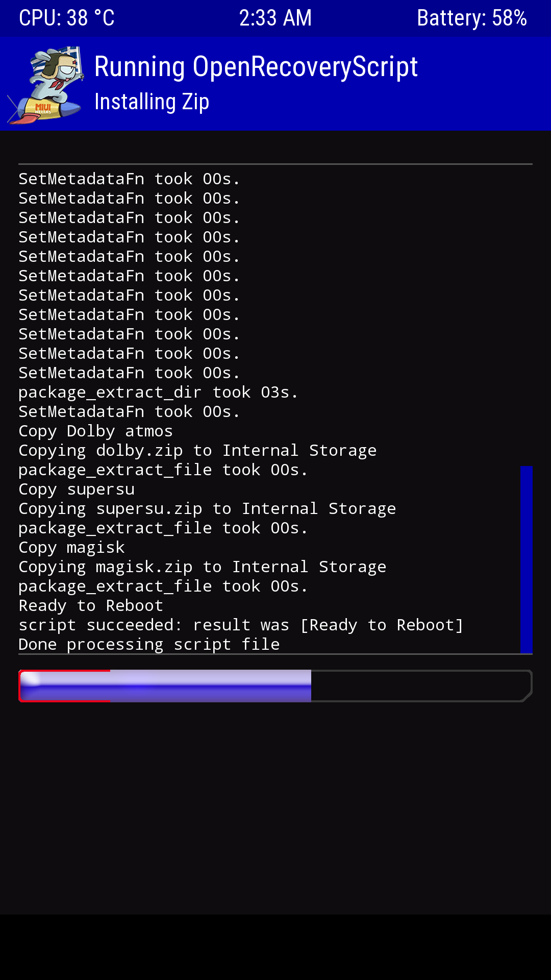Image resolution: width=551 pixels, height=980 pixels.
Task: Click 'Copying magisk.zip to Internal Storage' line
Action: click(x=202, y=567)
